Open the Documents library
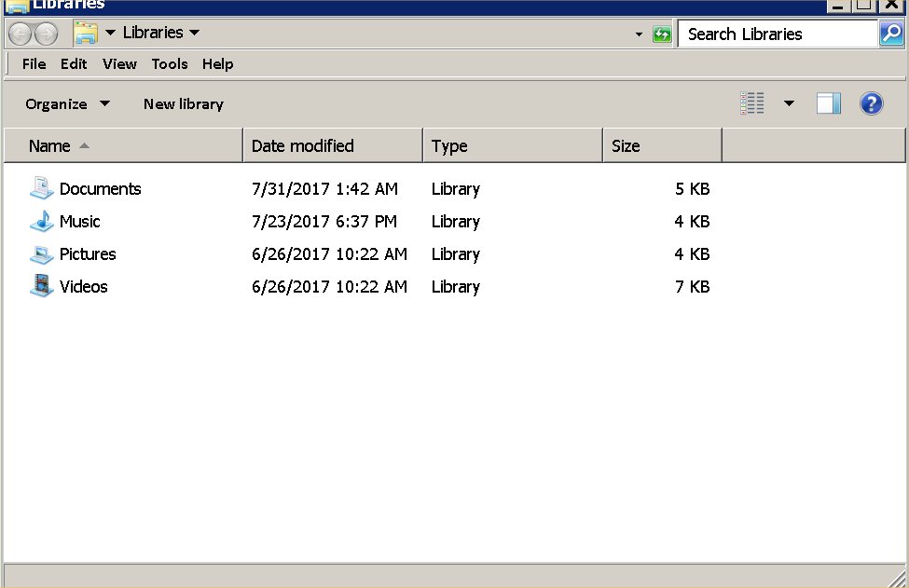The width and height of the screenshot is (909, 588). pyautogui.click(x=100, y=188)
